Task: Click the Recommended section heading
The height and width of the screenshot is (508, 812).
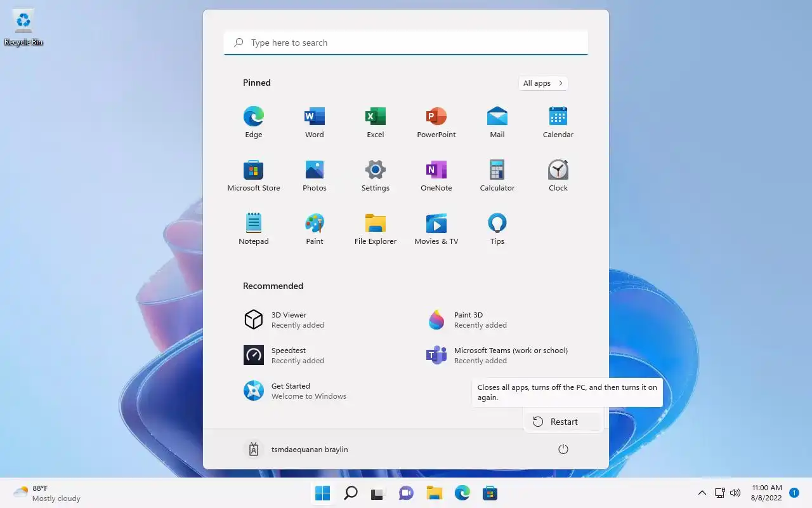Action: (273, 286)
